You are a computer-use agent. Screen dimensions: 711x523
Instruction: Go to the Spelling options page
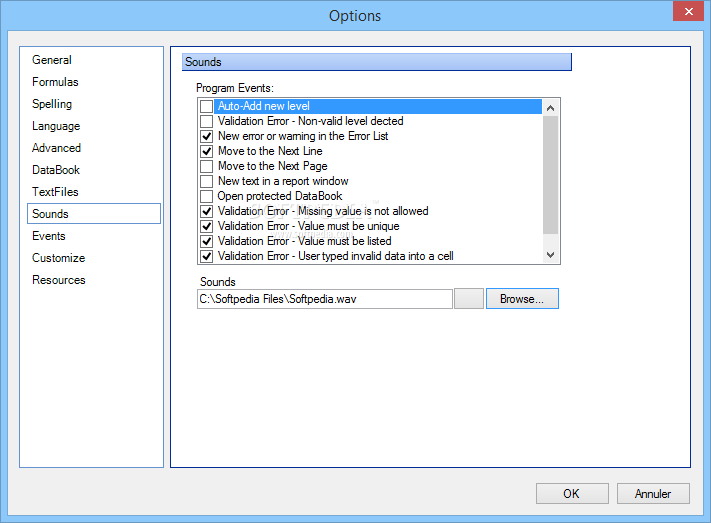click(52, 104)
